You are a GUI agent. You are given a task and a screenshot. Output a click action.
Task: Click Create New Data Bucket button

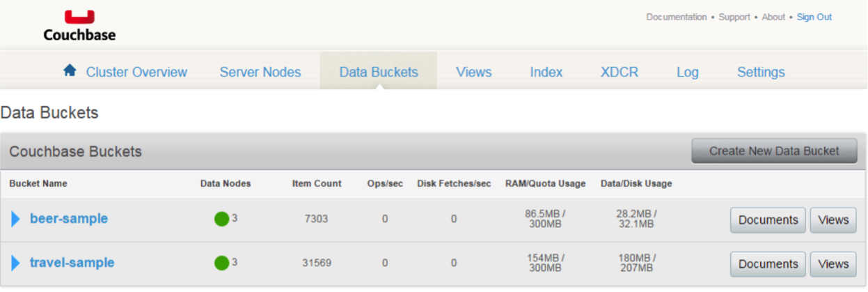774,151
